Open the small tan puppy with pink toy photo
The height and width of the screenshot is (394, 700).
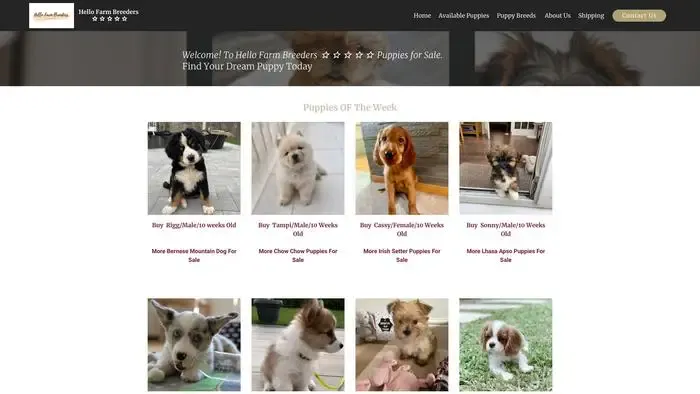(402, 345)
